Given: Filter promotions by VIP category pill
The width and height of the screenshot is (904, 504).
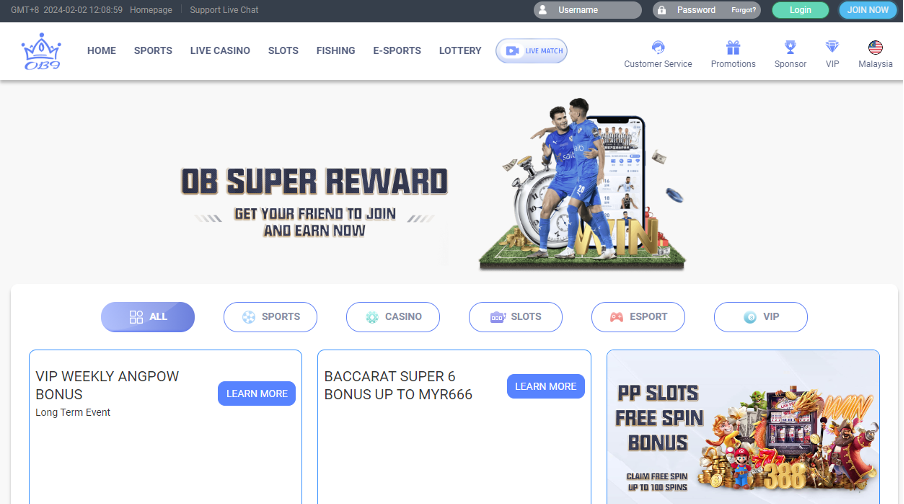Looking at the screenshot, I should point(760,317).
